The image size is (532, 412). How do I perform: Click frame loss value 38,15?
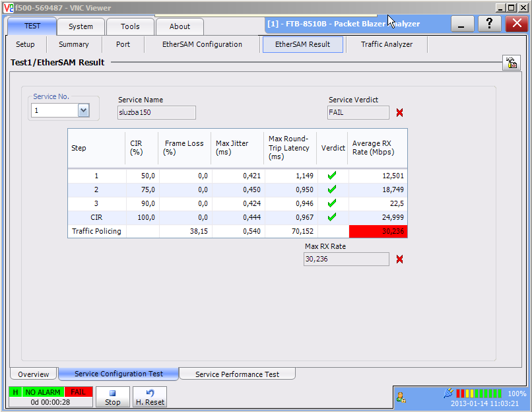tap(199, 231)
